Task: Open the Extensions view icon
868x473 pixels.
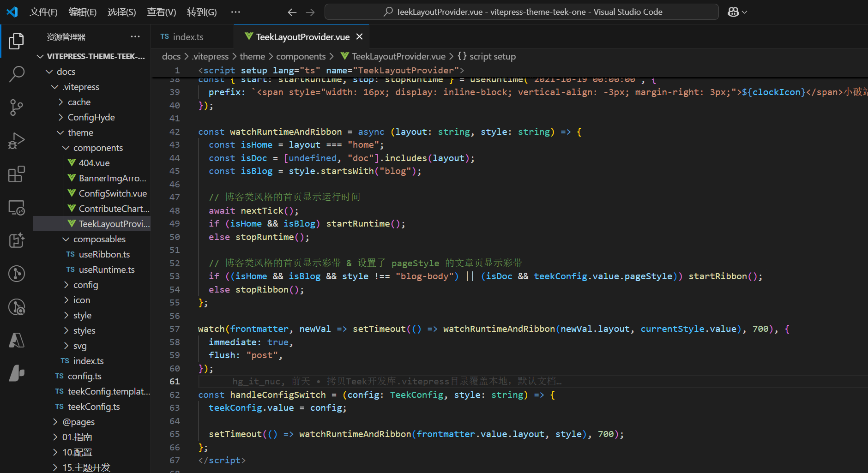Action: pyautogui.click(x=17, y=174)
